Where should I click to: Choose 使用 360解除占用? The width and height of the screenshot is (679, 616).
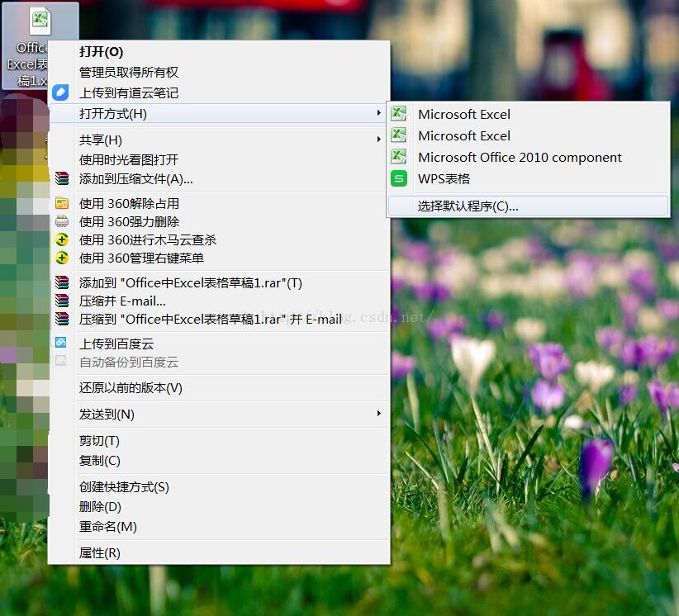220,203
